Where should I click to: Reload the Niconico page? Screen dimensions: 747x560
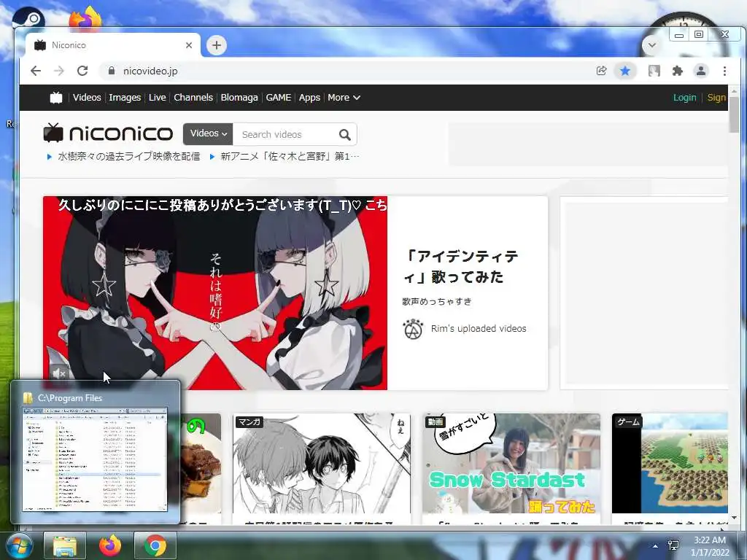tap(82, 71)
